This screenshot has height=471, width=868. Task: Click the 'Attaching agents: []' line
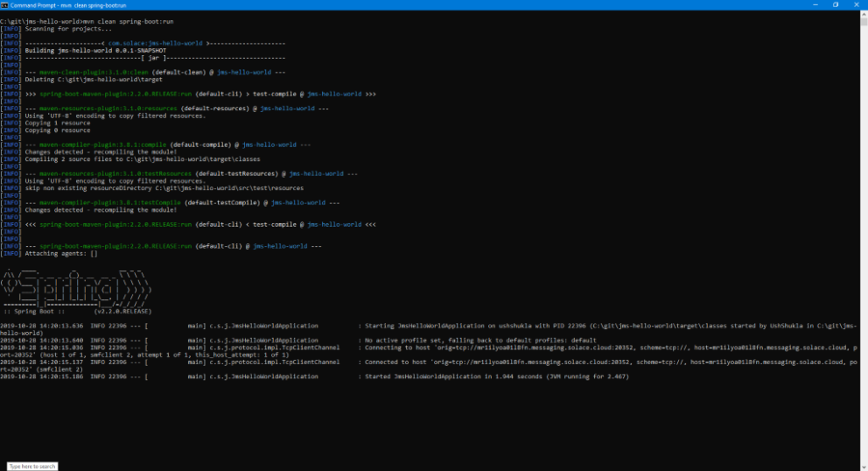[61, 253]
